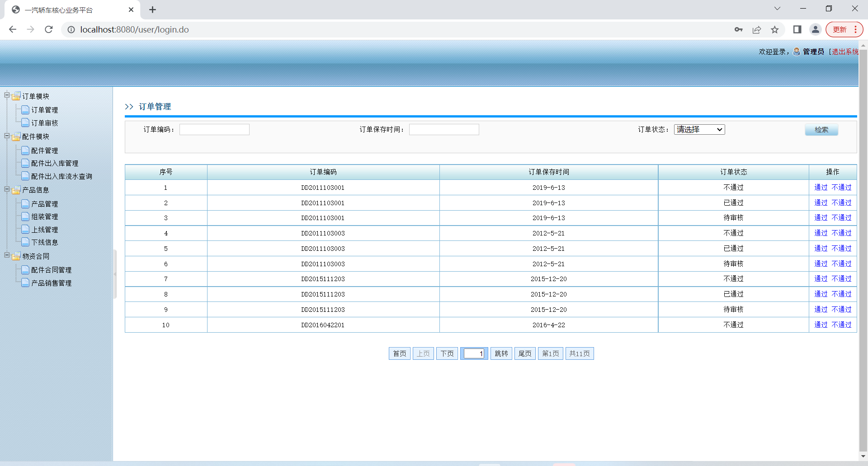
Task: Open 订单审核 in sidebar tree
Action: (44, 123)
